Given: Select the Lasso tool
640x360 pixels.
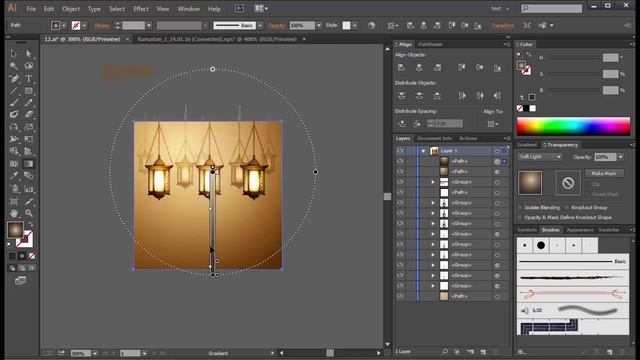Looking at the screenshot, I should pos(29,66).
